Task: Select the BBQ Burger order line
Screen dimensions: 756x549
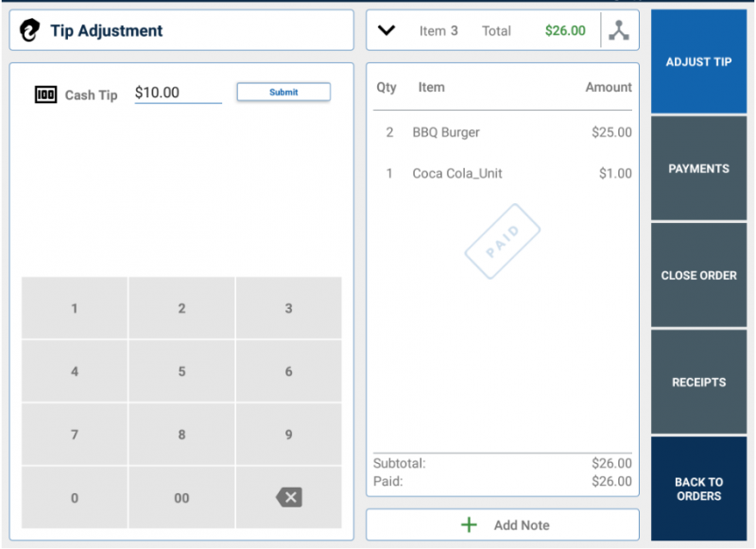Action: (x=503, y=132)
